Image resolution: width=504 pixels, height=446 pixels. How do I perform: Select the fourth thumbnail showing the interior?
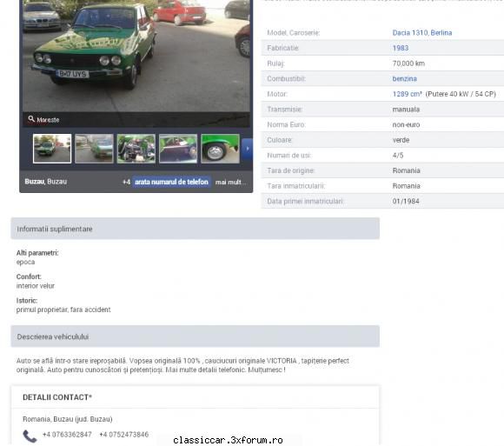pos(178,149)
